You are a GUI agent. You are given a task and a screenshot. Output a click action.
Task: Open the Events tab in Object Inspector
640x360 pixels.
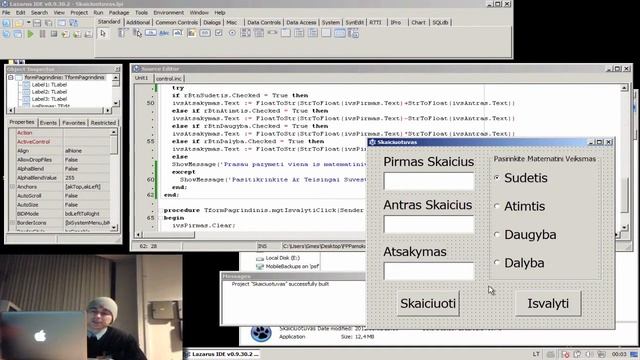coord(48,122)
